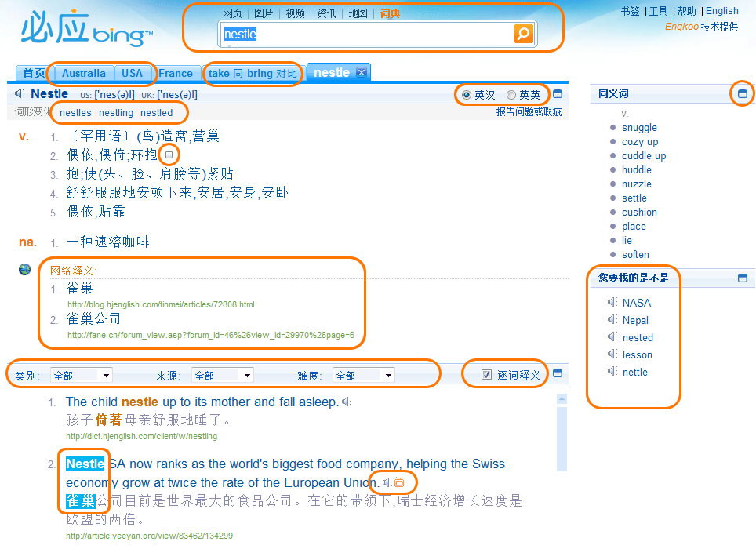This screenshot has width=756, height=549.
Task: Click the example list scrollbar track
Action: [x=562, y=438]
